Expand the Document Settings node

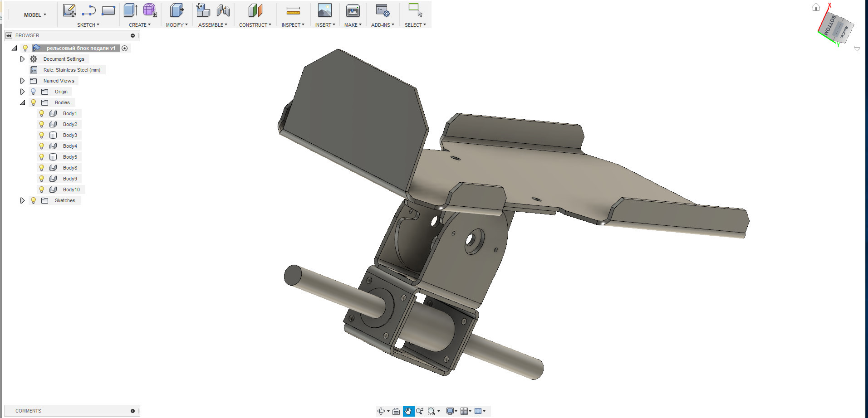(22, 59)
